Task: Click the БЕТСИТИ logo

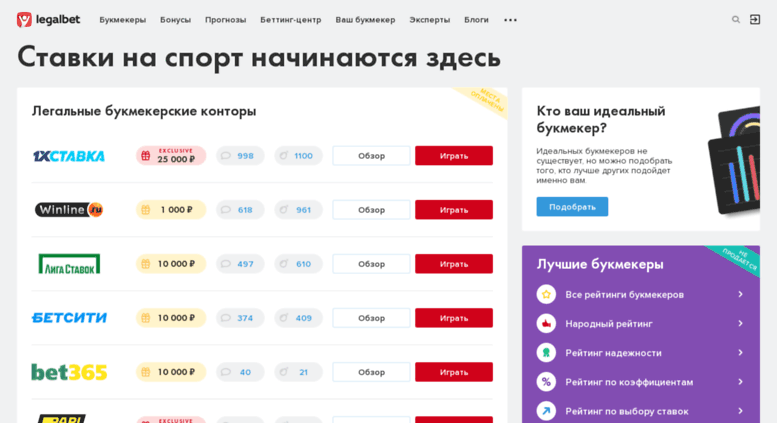Action: coord(69,318)
